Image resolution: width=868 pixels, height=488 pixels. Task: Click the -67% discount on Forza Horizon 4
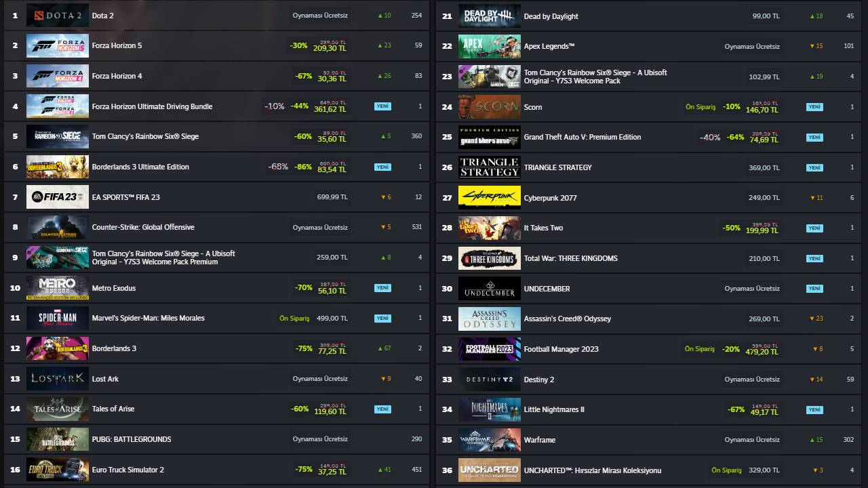coord(303,76)
